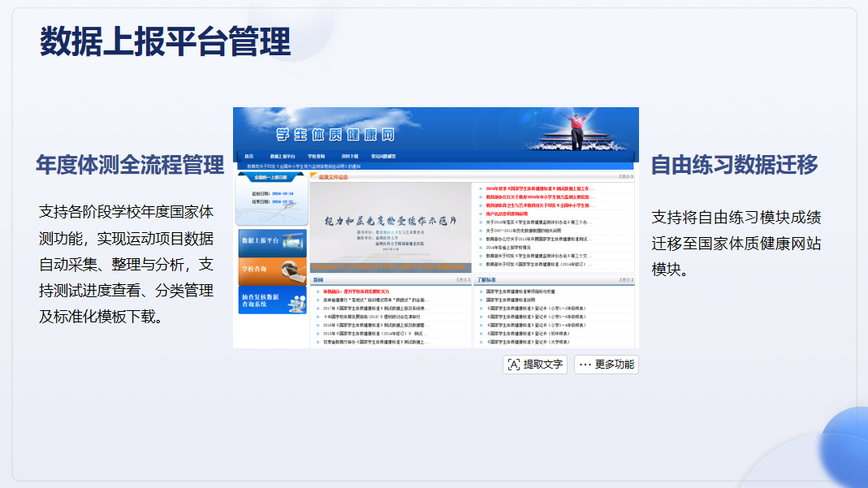Image resolution: width=868 pixels, height=488 pixels.
Task: Open the orange 学校查询 sidebar banner
Action: (272, 271)
